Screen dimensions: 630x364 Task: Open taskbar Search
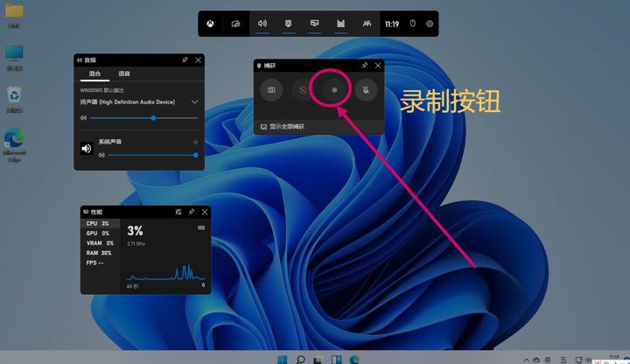click(x=300, y=359)
